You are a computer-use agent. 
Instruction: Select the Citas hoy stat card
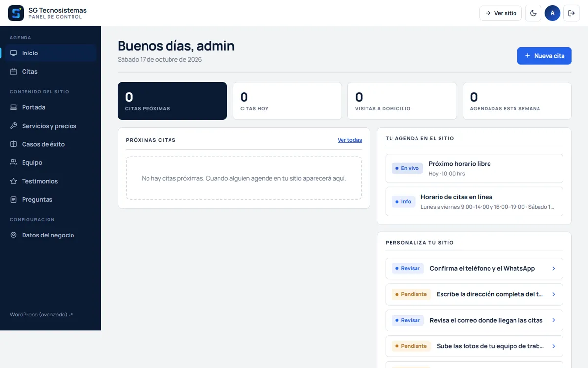coord(287,101)
